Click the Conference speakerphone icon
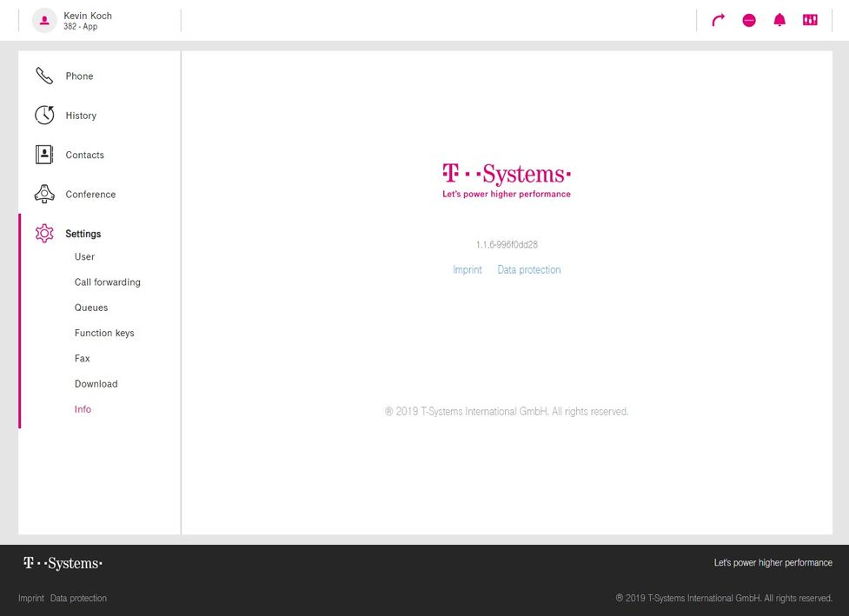Viewport: 849px width, 616px height. 44,194
